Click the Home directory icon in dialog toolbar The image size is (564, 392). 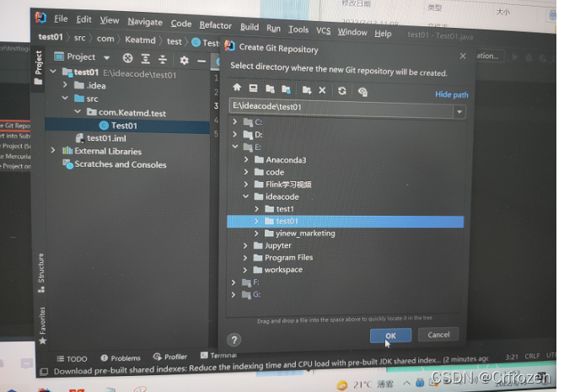pos(237,88)
